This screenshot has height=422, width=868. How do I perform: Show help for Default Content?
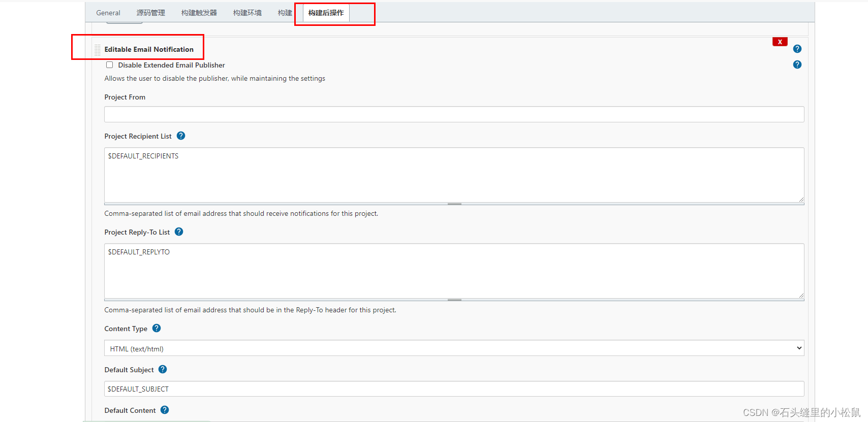165,410
